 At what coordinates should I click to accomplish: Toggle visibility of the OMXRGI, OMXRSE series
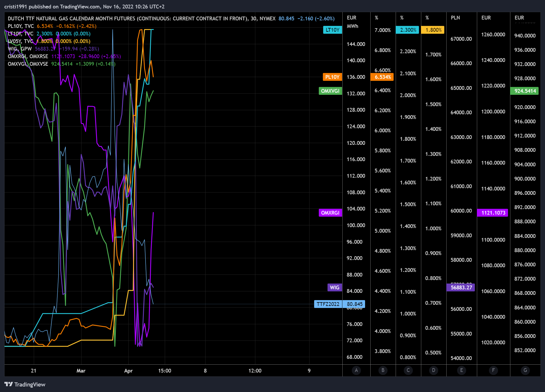[28, 56]
